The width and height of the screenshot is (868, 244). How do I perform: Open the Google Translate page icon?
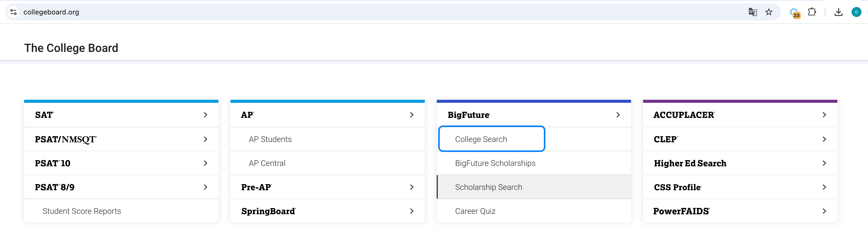click(752, 12)
